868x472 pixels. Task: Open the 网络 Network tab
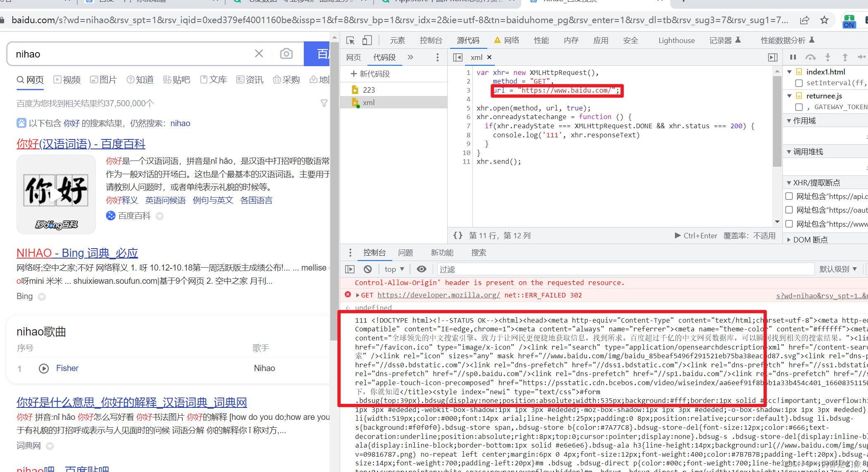(507, 40)
